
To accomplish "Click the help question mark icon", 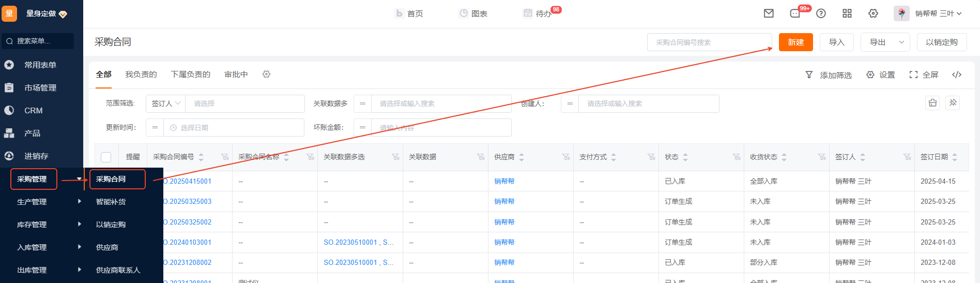I will tap(821, 13).
